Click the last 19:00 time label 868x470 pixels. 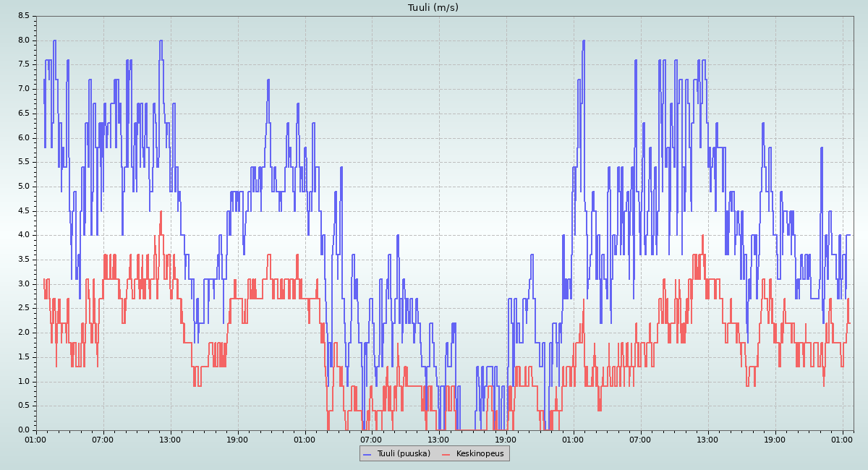point(775,439)
